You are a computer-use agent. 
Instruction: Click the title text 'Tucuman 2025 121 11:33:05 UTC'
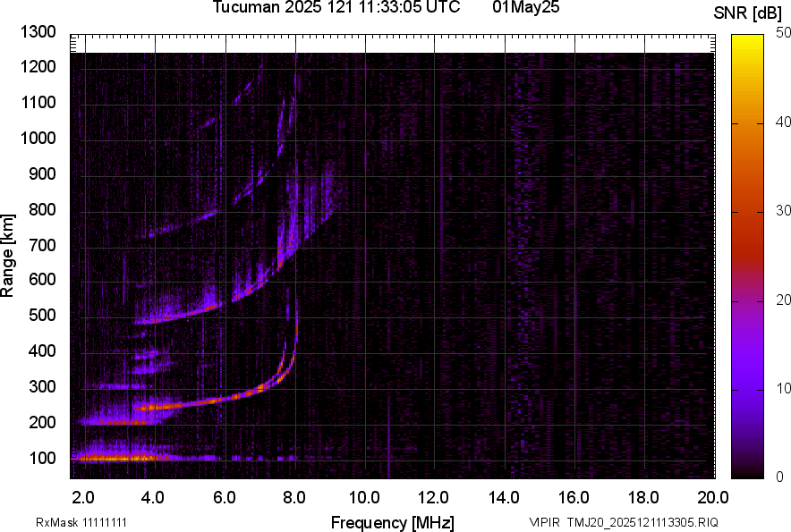point(336,7)
